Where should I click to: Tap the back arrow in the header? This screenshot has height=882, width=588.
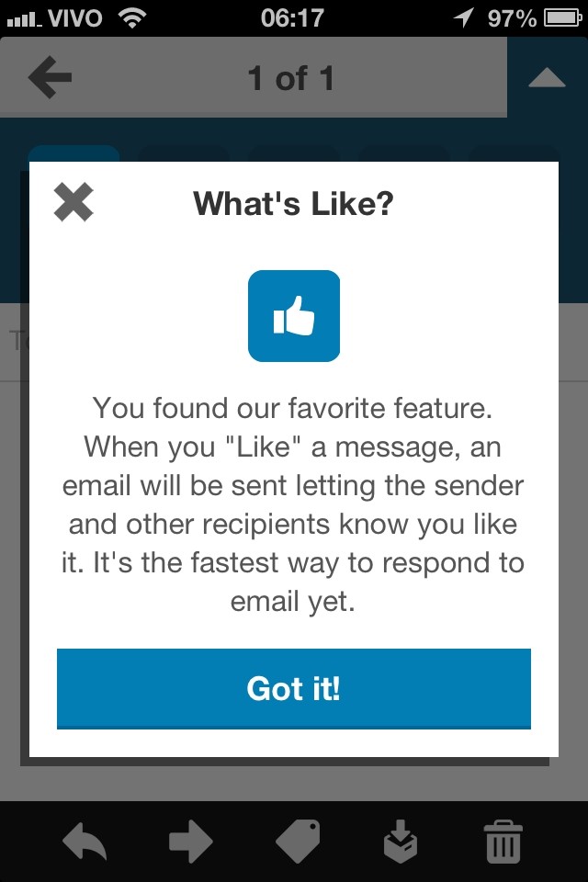point(51,77)
